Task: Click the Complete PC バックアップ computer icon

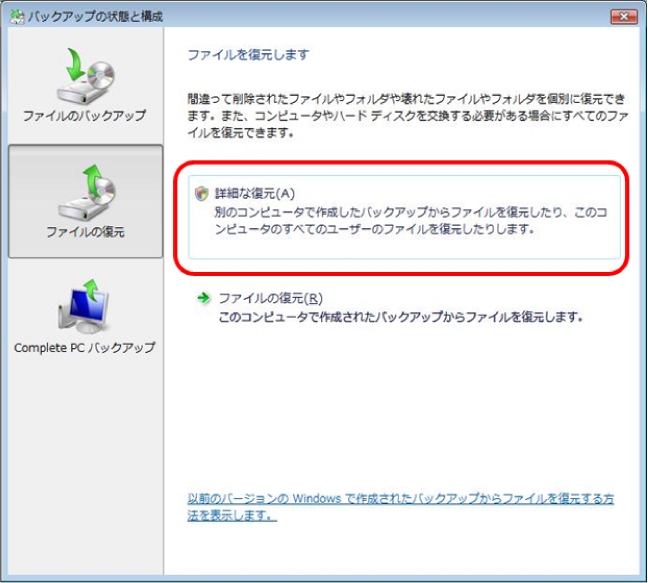Action: coord(85,307)
